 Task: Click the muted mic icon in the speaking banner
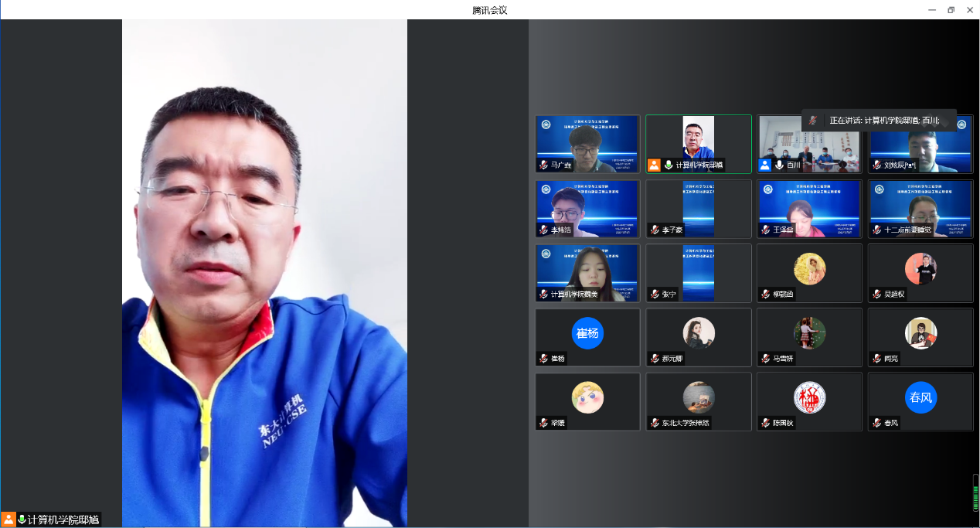point(812,120)
